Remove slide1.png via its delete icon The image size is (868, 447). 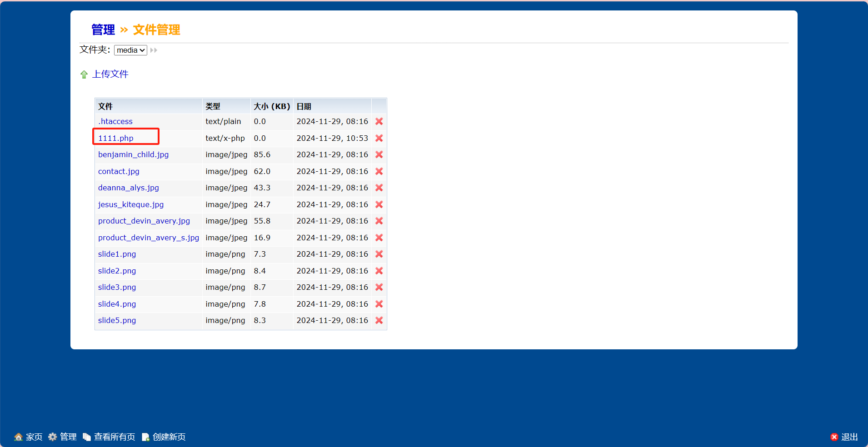click(x=379, y=254)
